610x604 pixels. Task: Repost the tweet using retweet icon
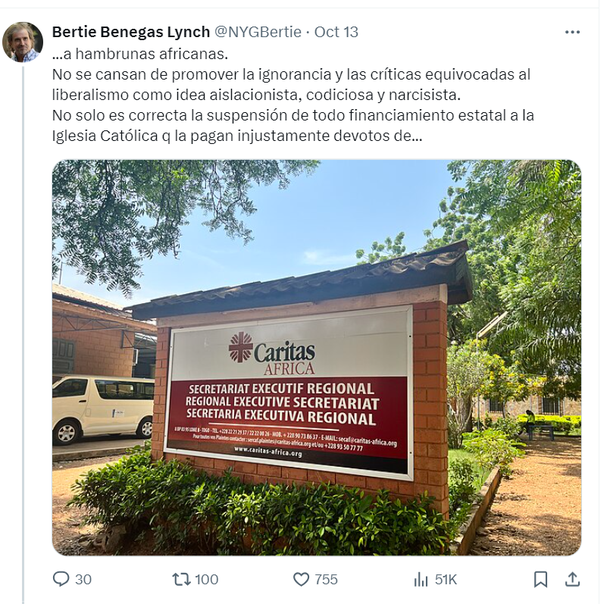[x=182, y=579]
